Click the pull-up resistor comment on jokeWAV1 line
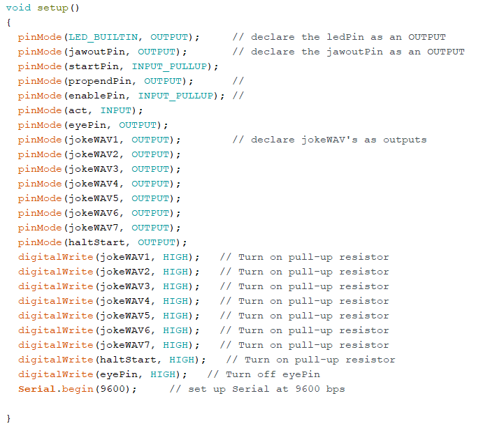Screen dimensions: 504x433 tap(304, 257)
